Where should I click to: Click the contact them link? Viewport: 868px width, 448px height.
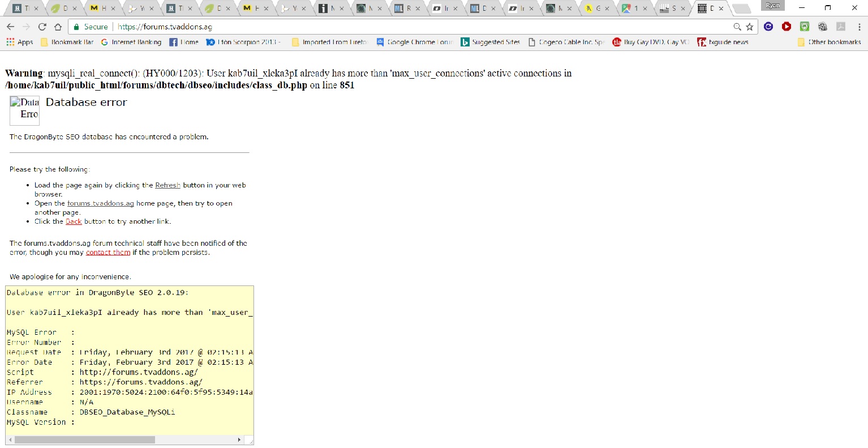[x=108, y=253]
